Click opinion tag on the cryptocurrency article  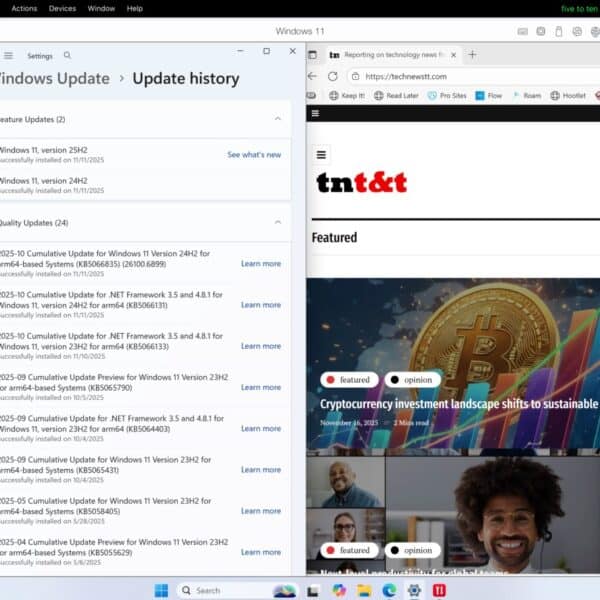pos(412,380)
